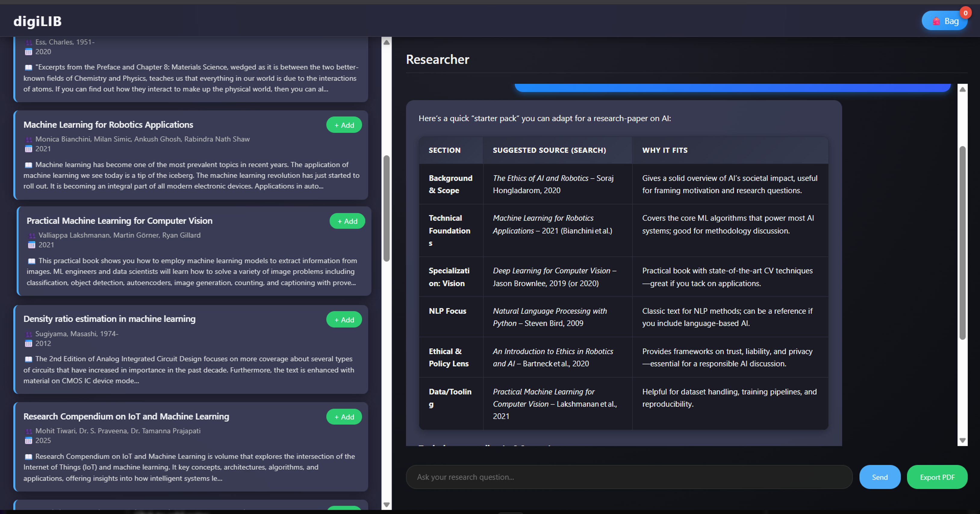Click the calendar icon beside 2012
This screenshot has height=514, width=980.
[x=29, y=343]
